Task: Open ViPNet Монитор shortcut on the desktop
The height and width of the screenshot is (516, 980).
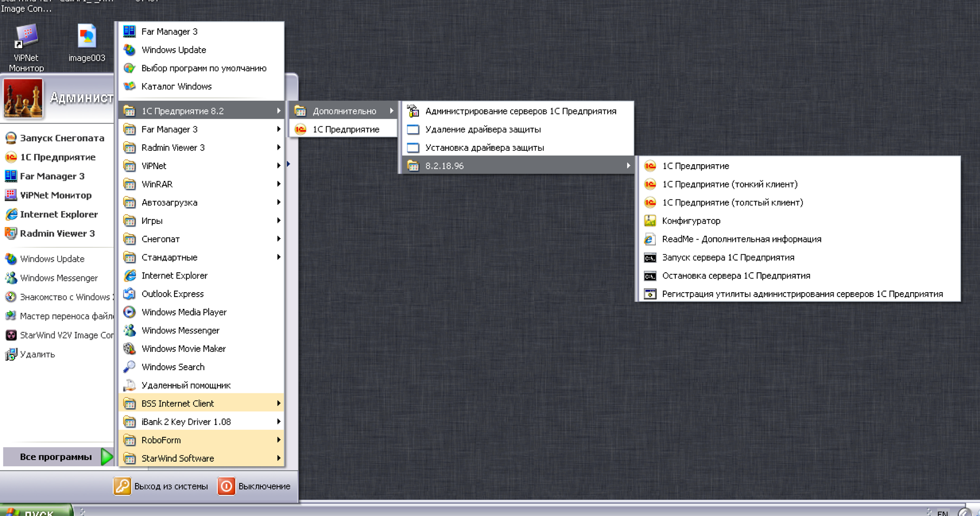Action: [26, 48]
